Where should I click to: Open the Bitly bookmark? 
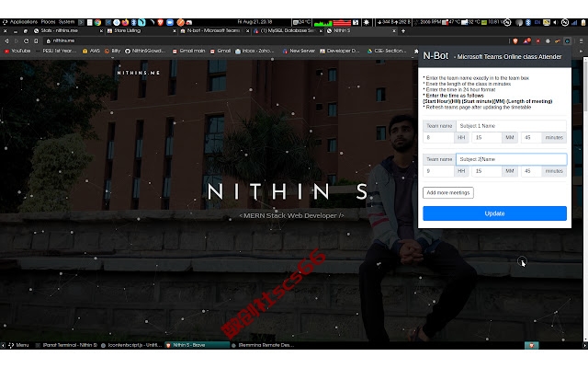tap(112, 52)
